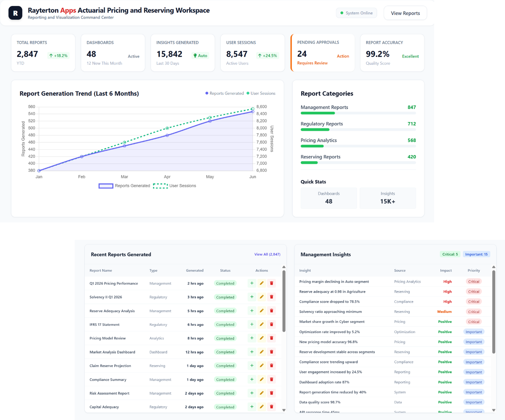Screen dimensions: 505x420
Task: Edit the IFRS 17 Statement report
Action: pos(262,324)
